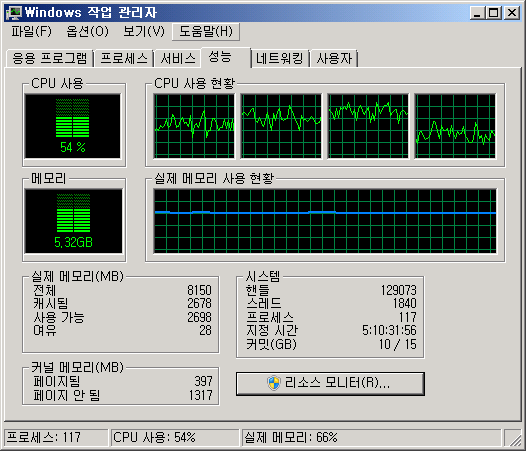This screenshot has width=526, height=451.
Task: Switch to the 응용 프로그램 tab
Action: pyautogui.click(x=50, y=59)
